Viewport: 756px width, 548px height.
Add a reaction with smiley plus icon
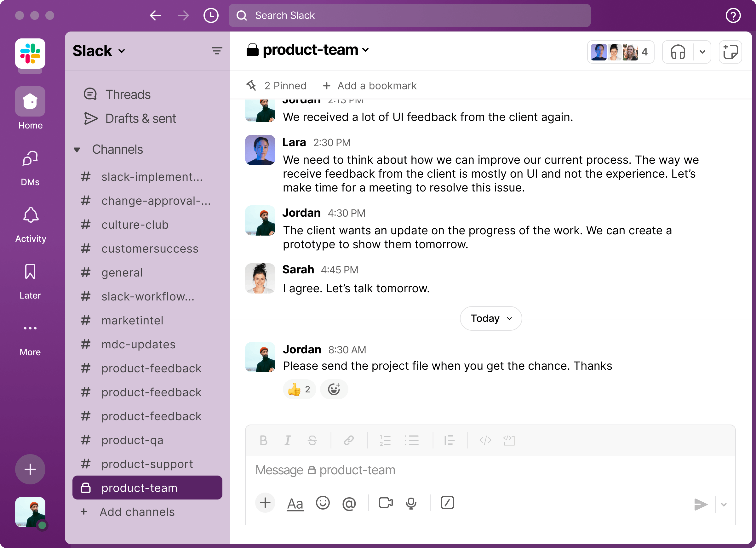click(334, 389)
